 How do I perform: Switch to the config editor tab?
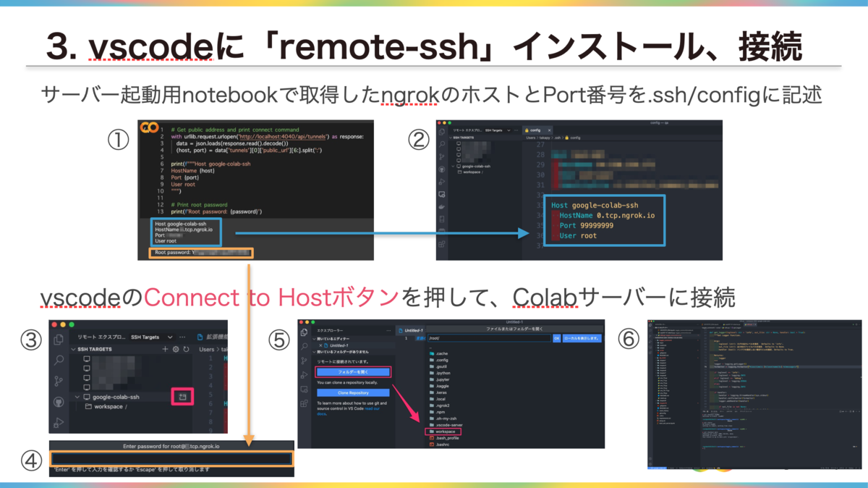tap(537, 130)
